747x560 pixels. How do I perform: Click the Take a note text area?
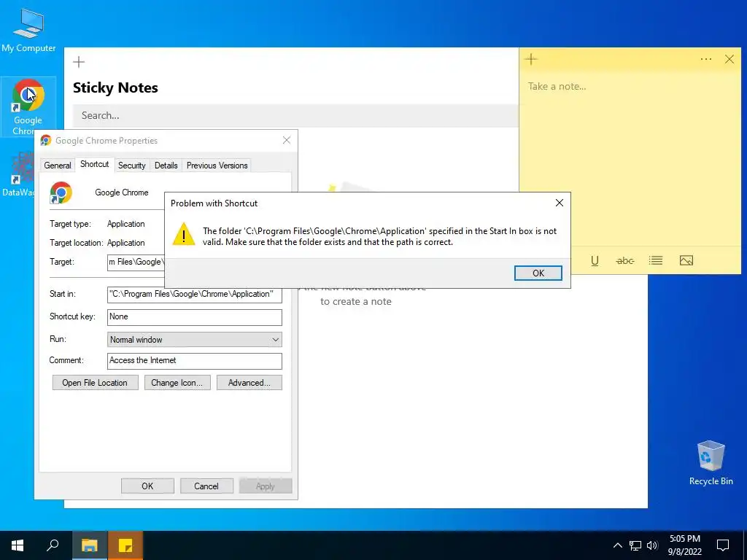point(630,160)
